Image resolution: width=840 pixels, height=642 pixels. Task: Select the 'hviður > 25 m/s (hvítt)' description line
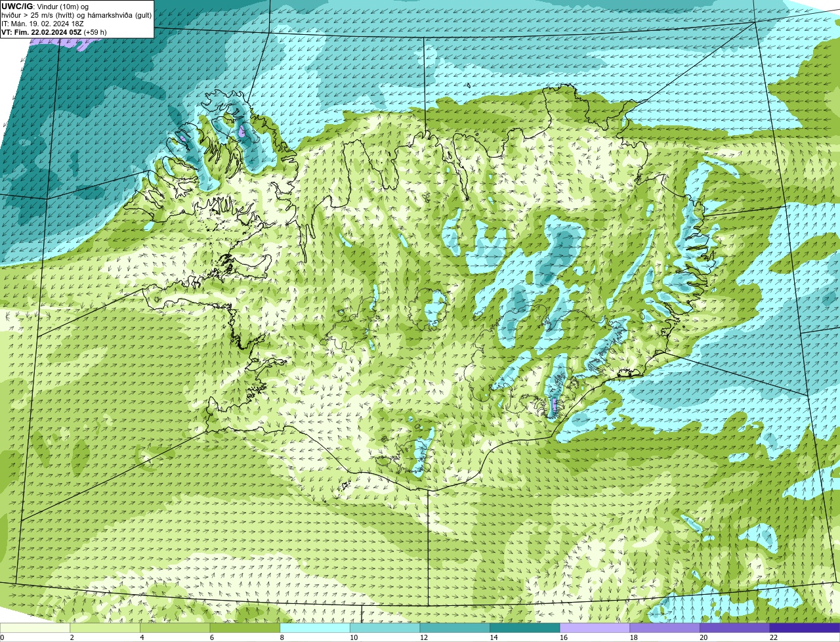(76, 15)
